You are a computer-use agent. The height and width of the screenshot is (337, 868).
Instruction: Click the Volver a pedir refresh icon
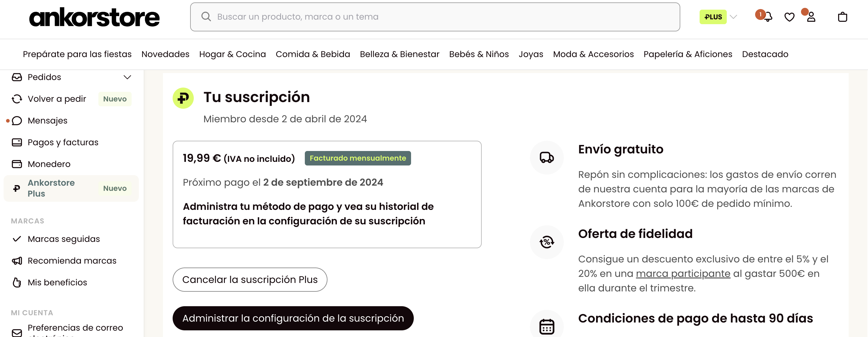[17, 99]
